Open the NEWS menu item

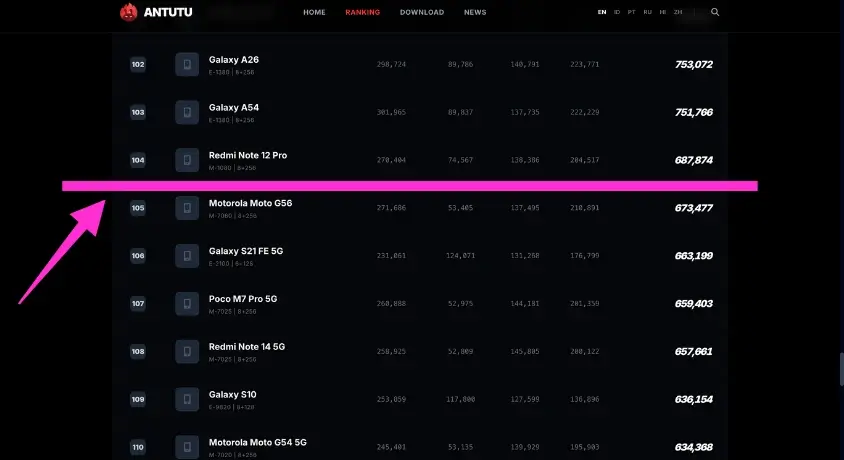pyautogui.click(x=475, y=12)
